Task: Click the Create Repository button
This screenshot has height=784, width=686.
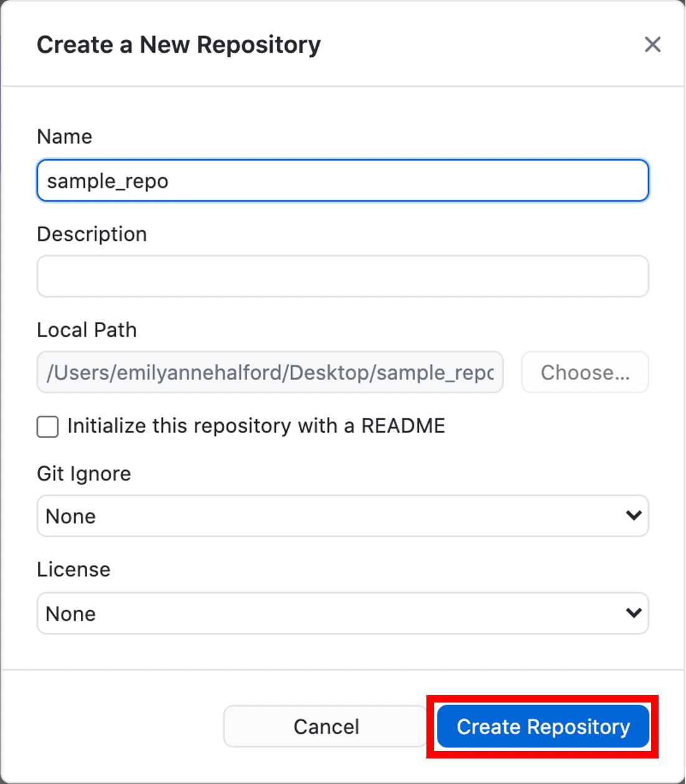Action: tap(543, 726)
